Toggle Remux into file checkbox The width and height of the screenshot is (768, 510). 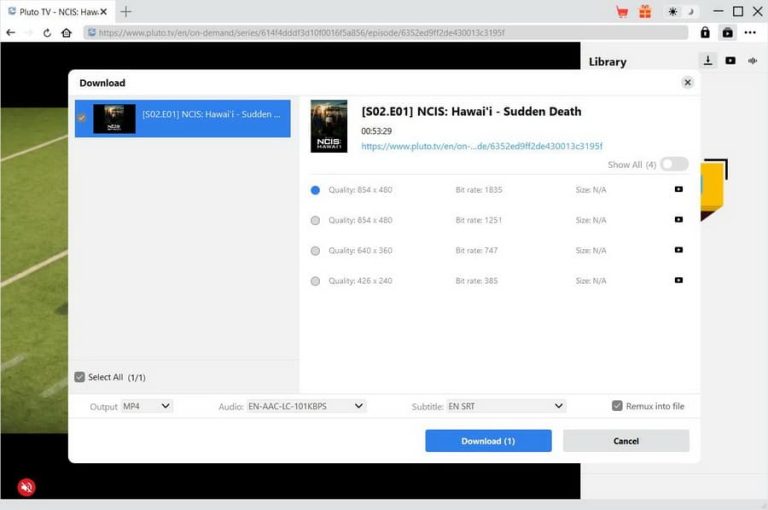617,406
